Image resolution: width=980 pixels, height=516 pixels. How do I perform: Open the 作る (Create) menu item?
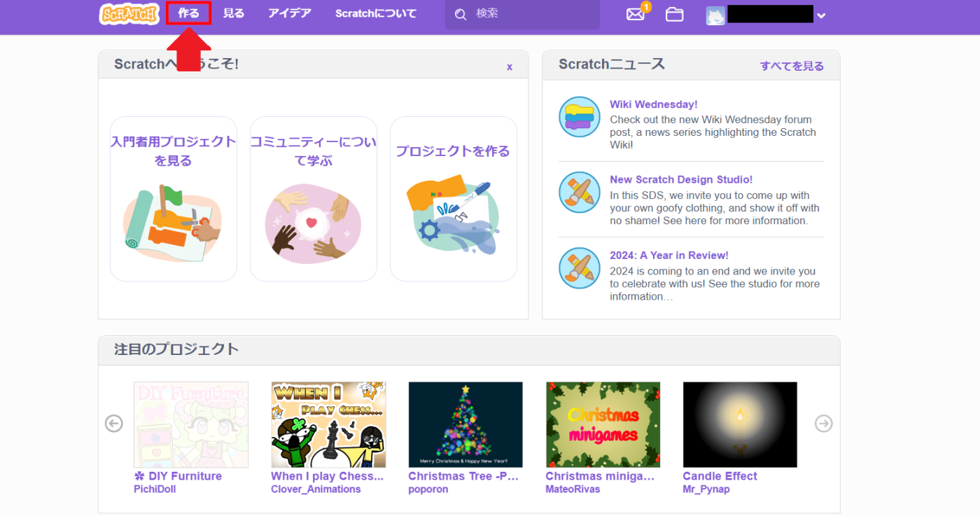(188, 13)
